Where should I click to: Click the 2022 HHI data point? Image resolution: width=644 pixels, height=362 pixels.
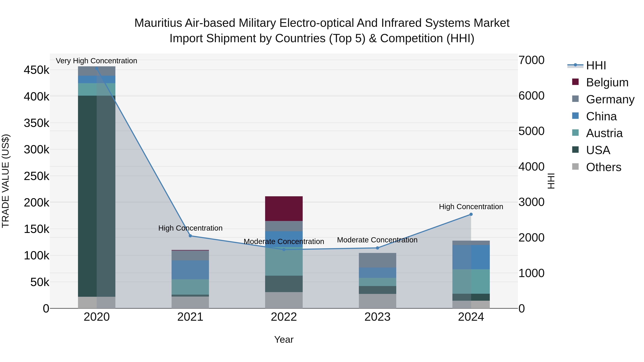click(284, 249)
